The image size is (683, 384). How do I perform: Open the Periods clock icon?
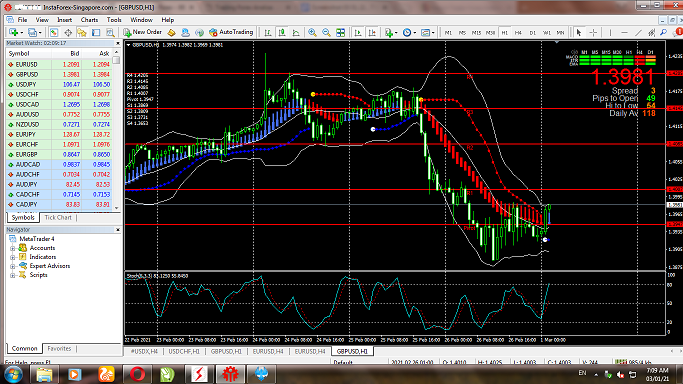(x=407, y=32)
